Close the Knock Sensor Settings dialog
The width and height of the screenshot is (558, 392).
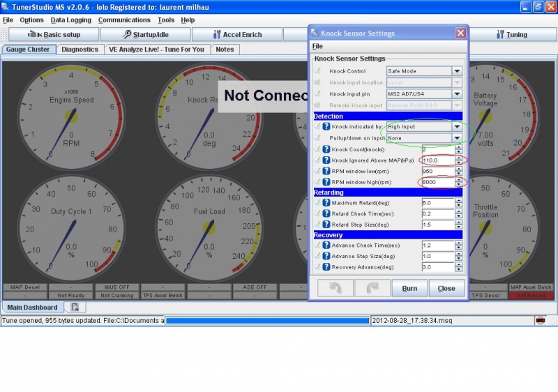[460, 33]
